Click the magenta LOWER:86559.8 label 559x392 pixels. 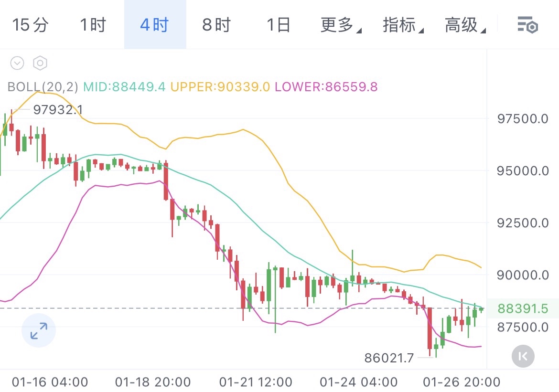tap(326, 87)
